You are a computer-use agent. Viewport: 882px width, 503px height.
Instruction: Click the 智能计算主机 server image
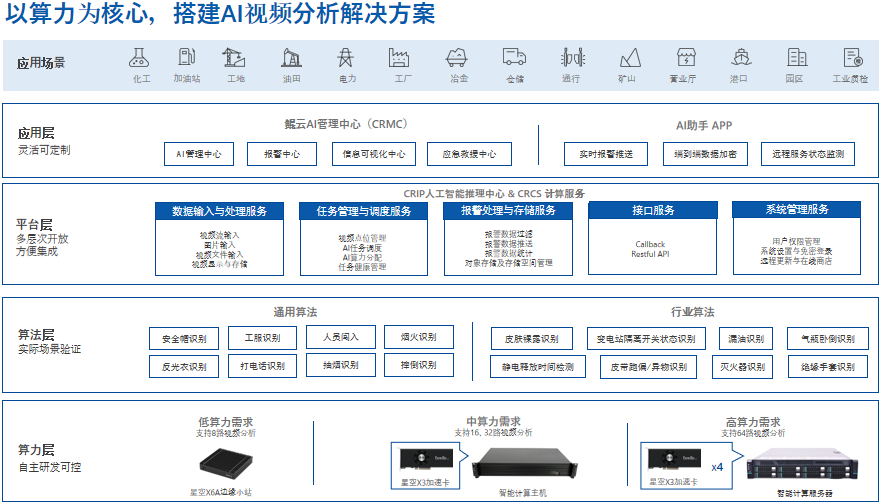pyautogui.click(x=520, y=467)
